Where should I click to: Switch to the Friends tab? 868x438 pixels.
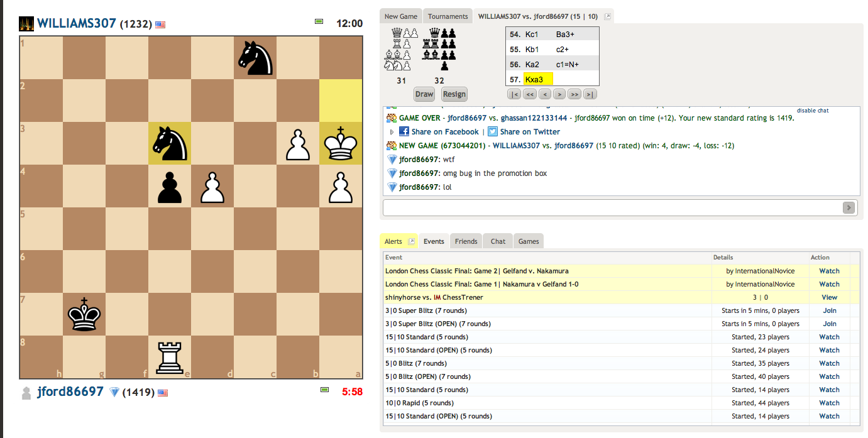tap(466, 241)
